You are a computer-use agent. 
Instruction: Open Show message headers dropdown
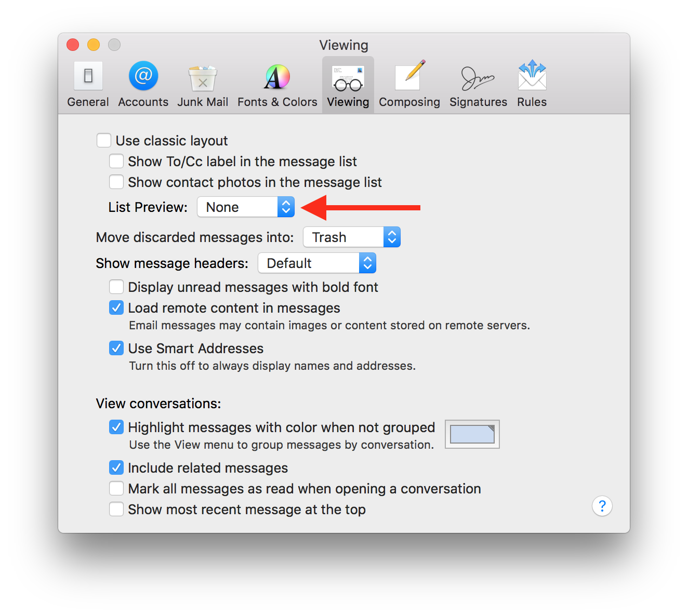coord(317,263)
